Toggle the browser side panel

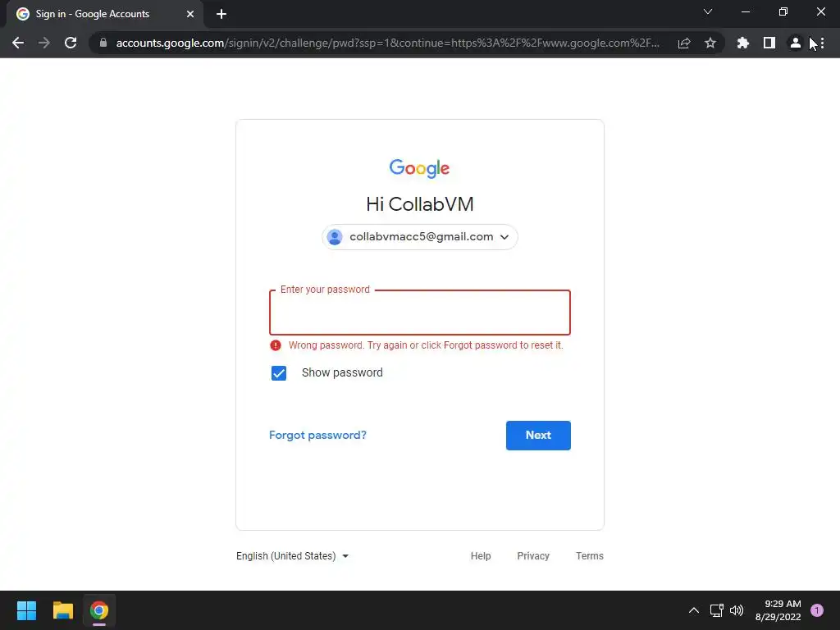pos(769,43)
